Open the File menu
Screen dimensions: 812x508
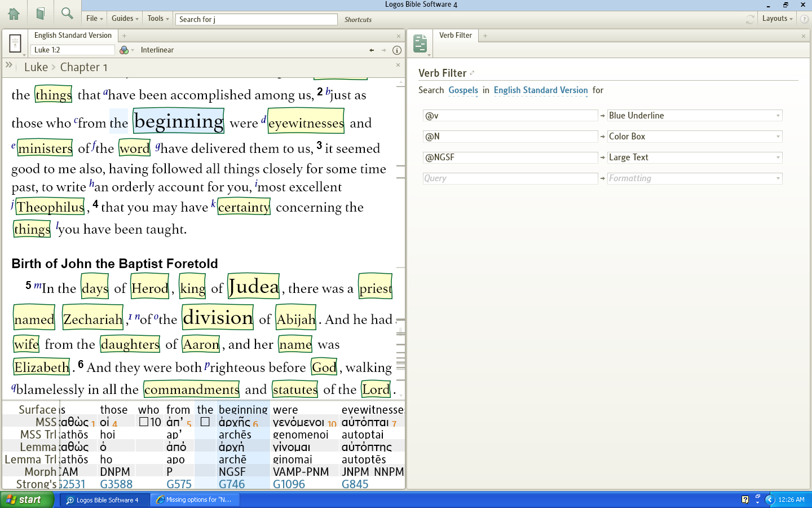coord(95,19)
